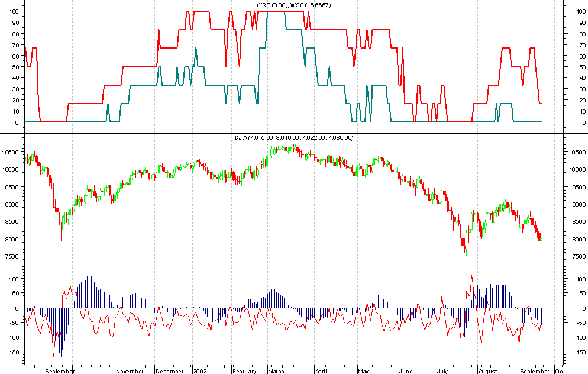
Task: Click the WRO, WSO indicator title
Action: (x=293, y=5)
